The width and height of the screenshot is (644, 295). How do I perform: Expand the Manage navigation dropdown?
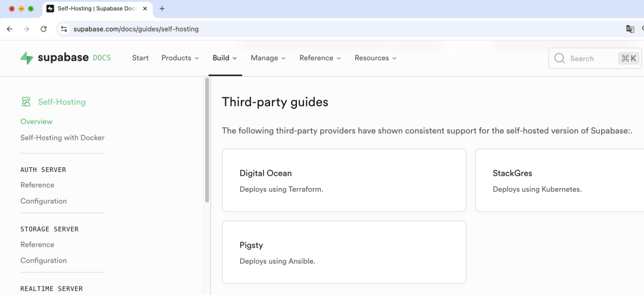[x=268, y=58]
